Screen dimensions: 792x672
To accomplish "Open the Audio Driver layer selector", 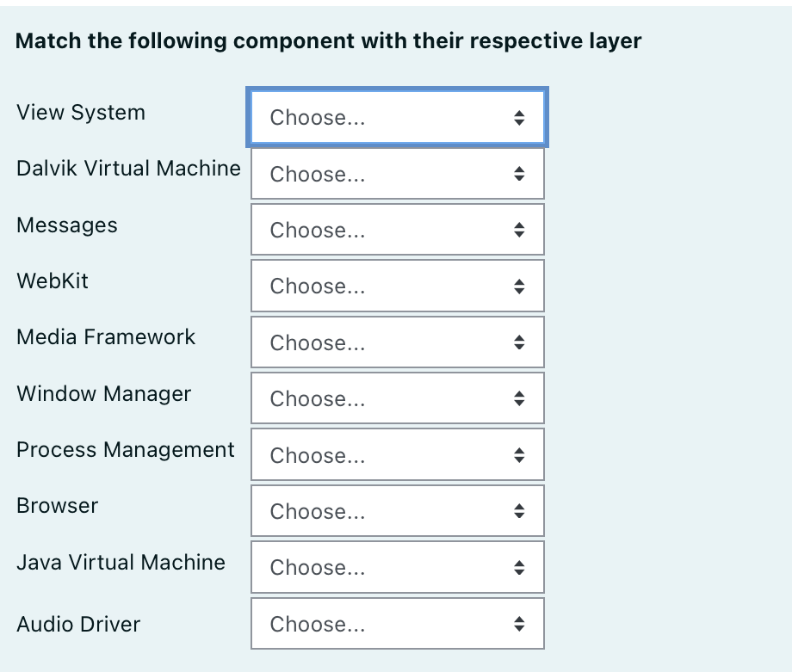I will [x=396, y=623].
